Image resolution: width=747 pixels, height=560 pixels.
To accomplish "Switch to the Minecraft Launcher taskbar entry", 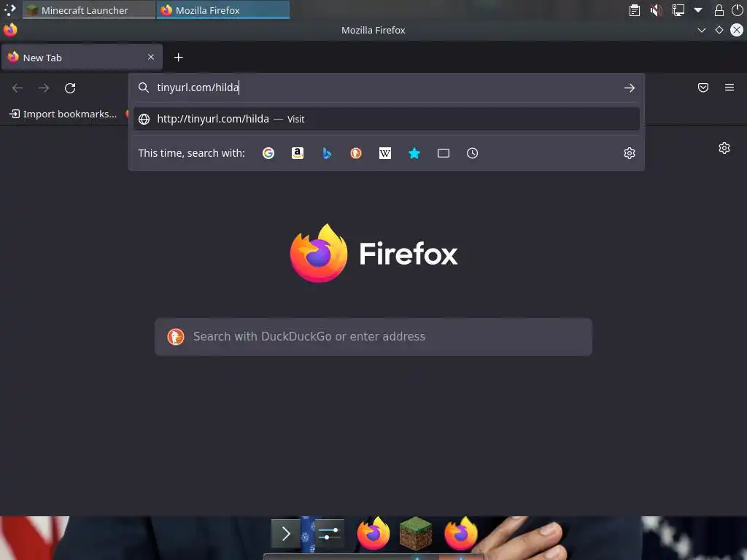I will (x=89, y=10).
